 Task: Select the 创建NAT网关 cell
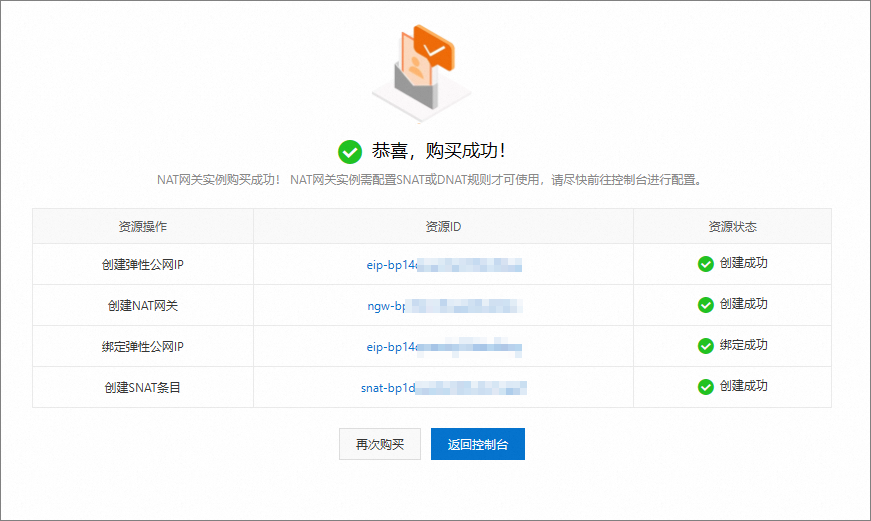143,305
